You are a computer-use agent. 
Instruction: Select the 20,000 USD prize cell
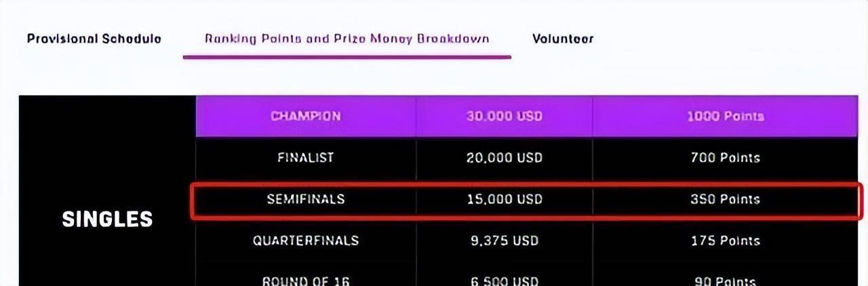click(x=505, y=157)
